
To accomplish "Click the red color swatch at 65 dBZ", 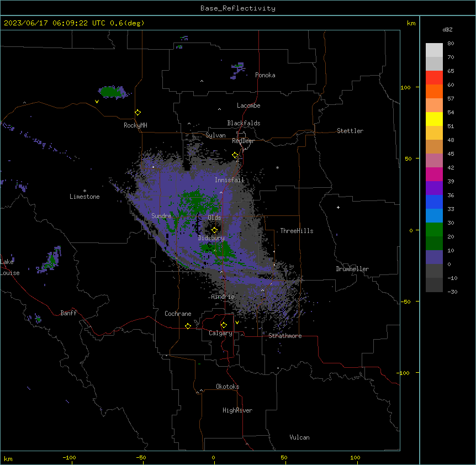I will (434, 77).
